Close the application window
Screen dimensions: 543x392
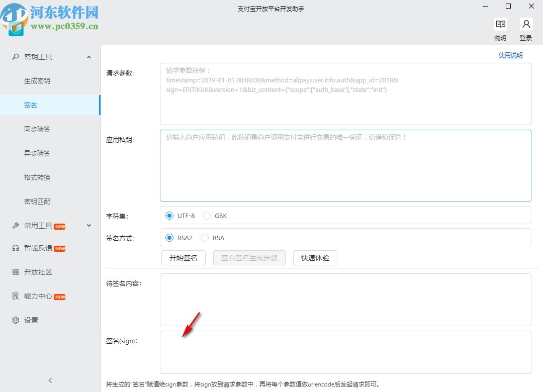click(x=531, y=6)
